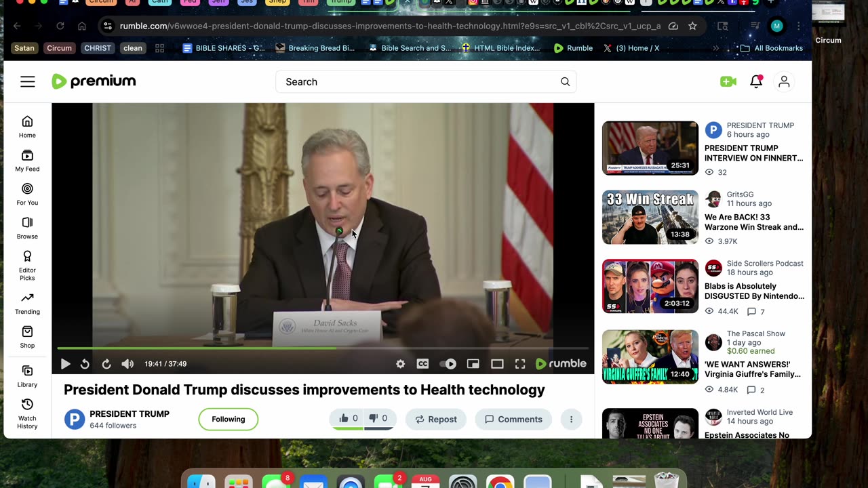Click the search magnifier icon
This screenshot has height=488, width=868.
565,82
